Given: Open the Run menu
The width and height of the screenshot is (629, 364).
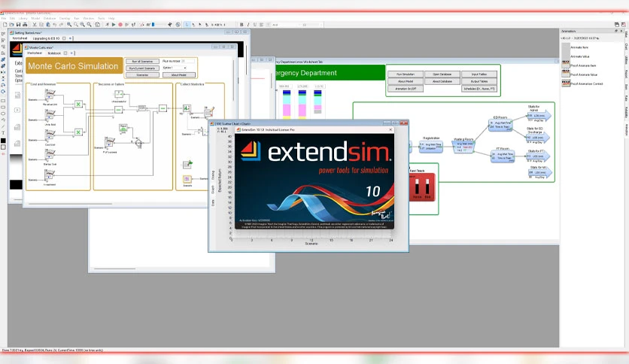Looking at the screenshot, I should [77, 19].
